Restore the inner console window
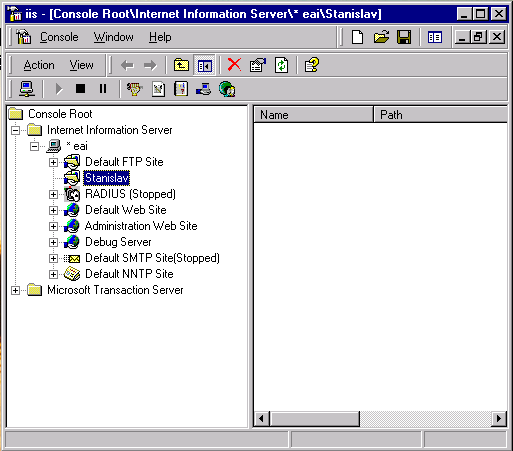Screen dimensions: 513x451 479,37
